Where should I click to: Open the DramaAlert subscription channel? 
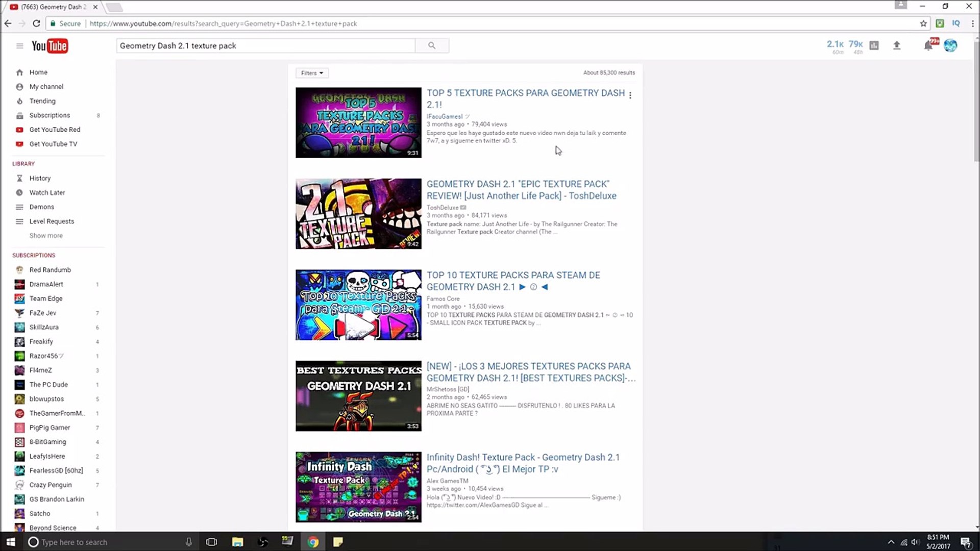point(46,284)
